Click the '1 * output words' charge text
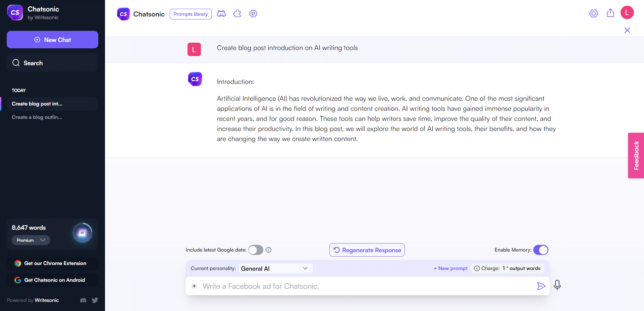The height and width of the screenshot is (311, 644). [x=522, y=268]
